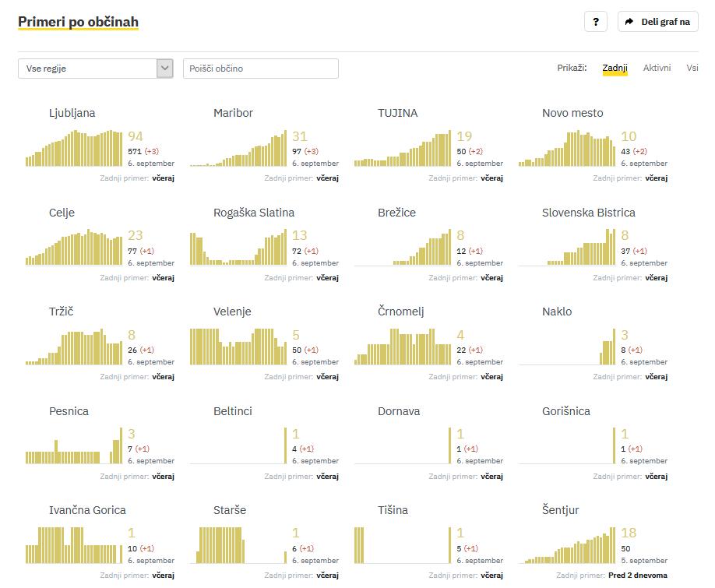
Task: Click the question mark help button
Action: tap(595, 22)
